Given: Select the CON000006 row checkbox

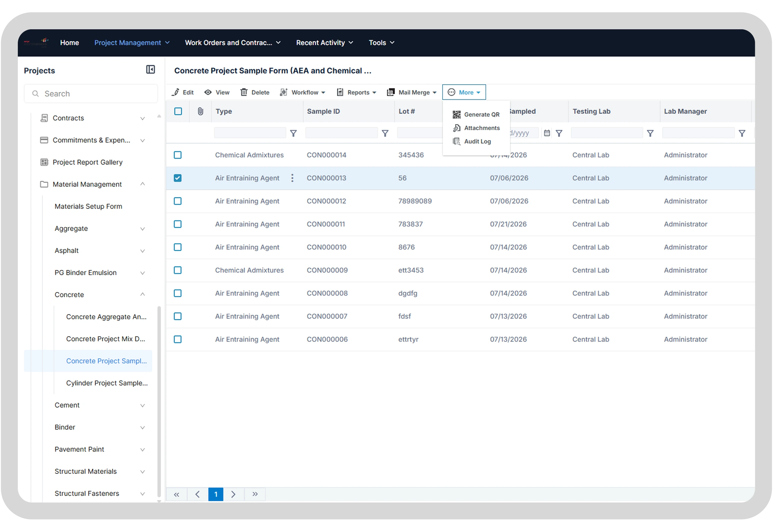Looking at the screenshot, I should (178, 339).
